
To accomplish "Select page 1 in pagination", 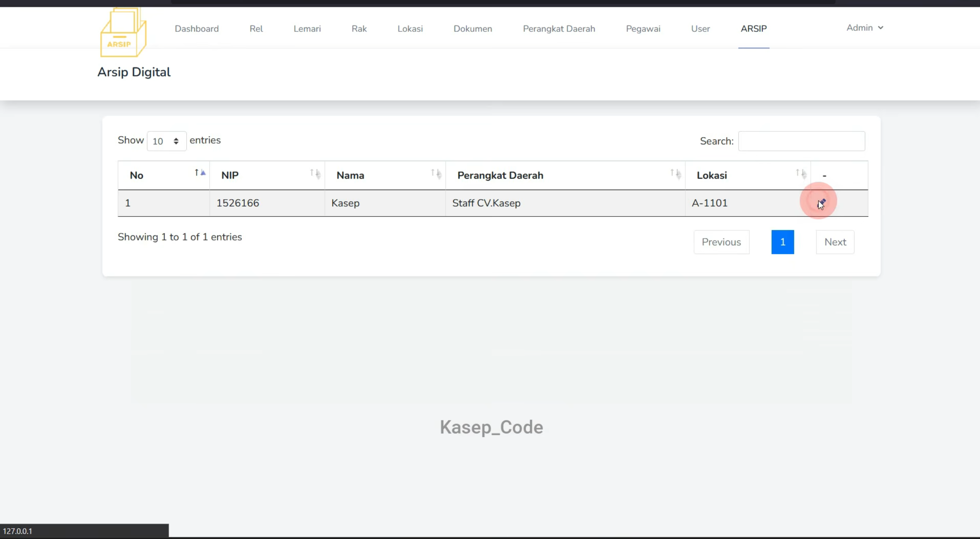I will 783,242.
